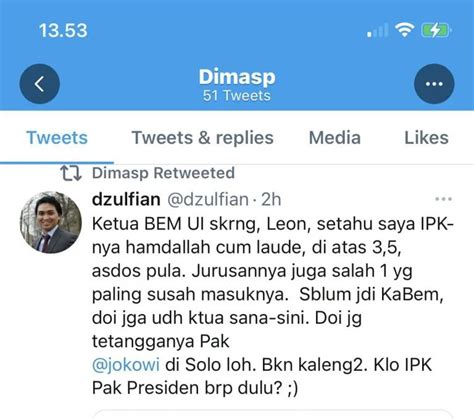Open the tweet text about Ketua BEM UI
Image resolution: width=474 pixels, height=419 pixels.
[272, 306]
